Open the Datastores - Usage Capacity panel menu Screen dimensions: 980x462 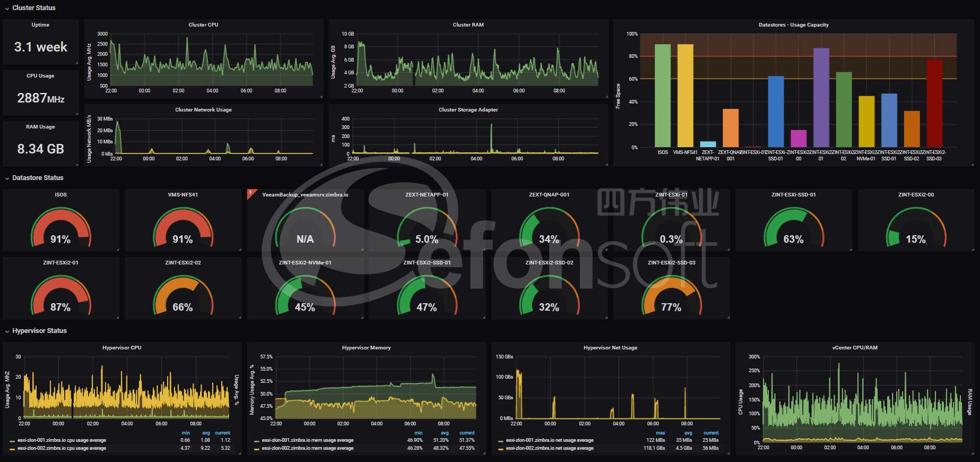coord(793,25)
